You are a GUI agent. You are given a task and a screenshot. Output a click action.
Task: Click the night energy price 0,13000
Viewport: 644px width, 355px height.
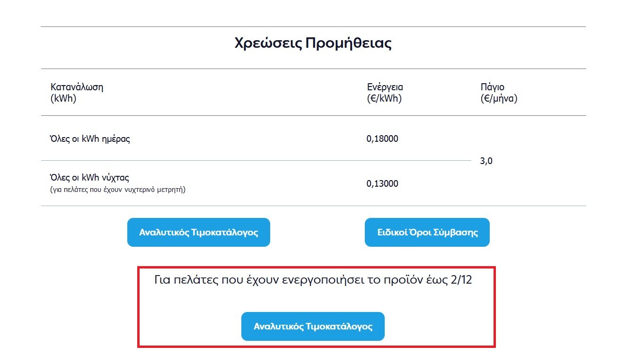click(x=382, y=183)
